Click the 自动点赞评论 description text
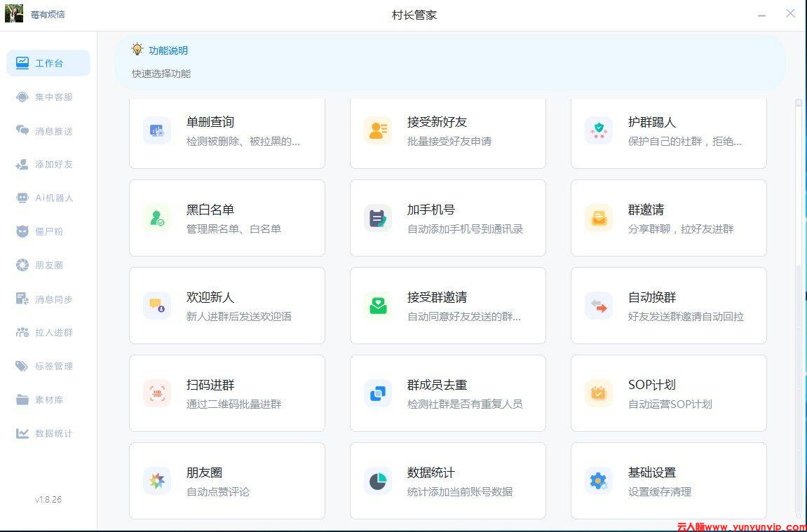This screenshot has width=807, height=532. pos(218,492)
